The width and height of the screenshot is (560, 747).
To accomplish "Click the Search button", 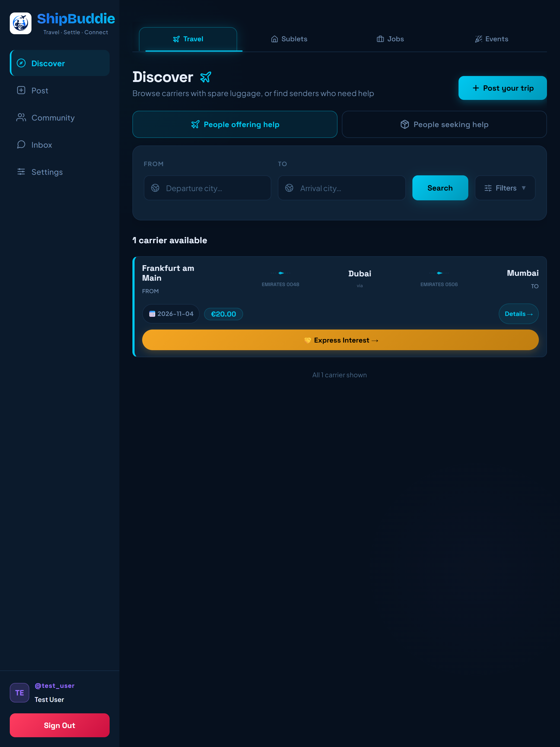I will click(440, 188).
